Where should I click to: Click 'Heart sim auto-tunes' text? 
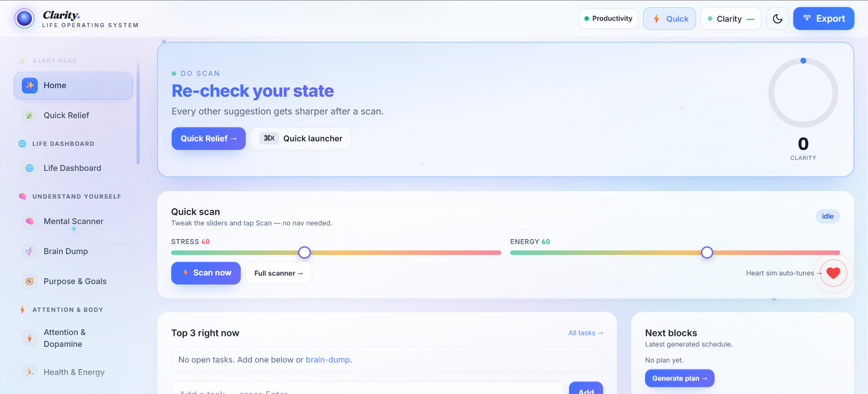780,273
